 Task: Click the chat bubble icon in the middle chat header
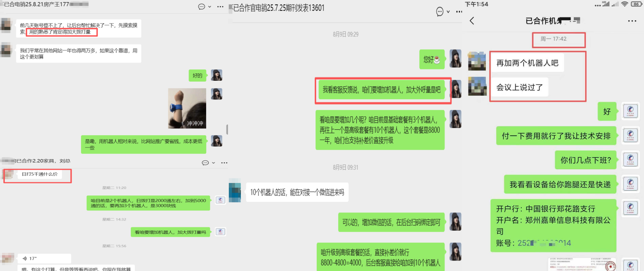(440, 12)
